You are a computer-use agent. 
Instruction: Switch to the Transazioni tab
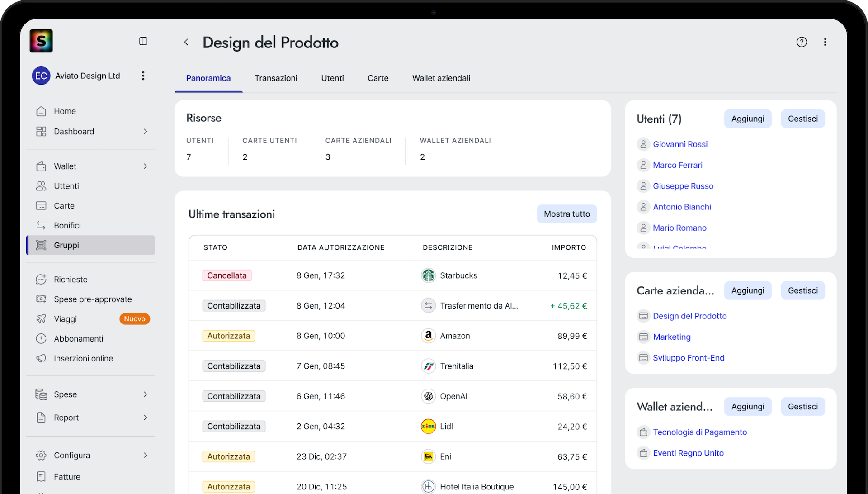[276, 78]
